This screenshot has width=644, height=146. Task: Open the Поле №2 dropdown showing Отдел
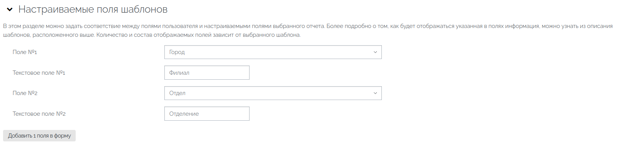(x=273, y=93)
